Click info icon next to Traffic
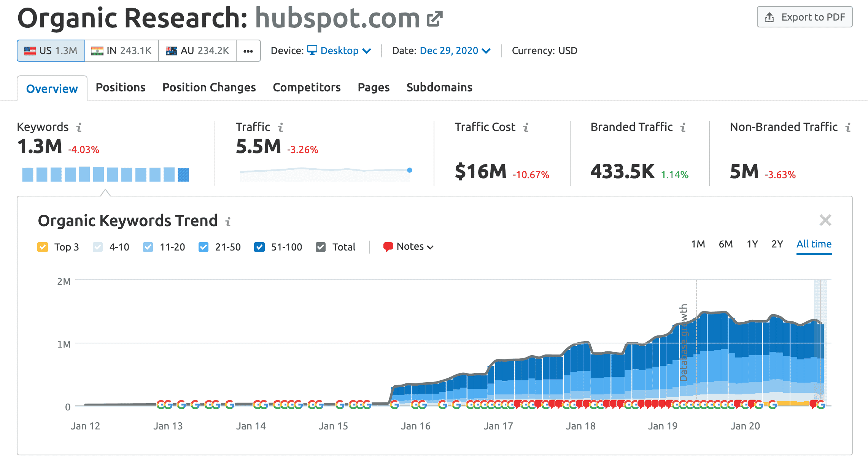The image size is (868, 466). 280,127
